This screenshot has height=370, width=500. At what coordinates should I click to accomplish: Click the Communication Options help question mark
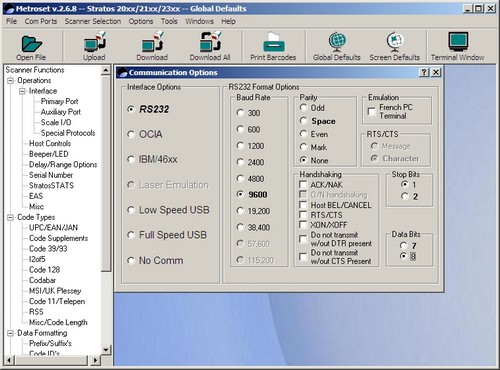(x=424, y=72)
